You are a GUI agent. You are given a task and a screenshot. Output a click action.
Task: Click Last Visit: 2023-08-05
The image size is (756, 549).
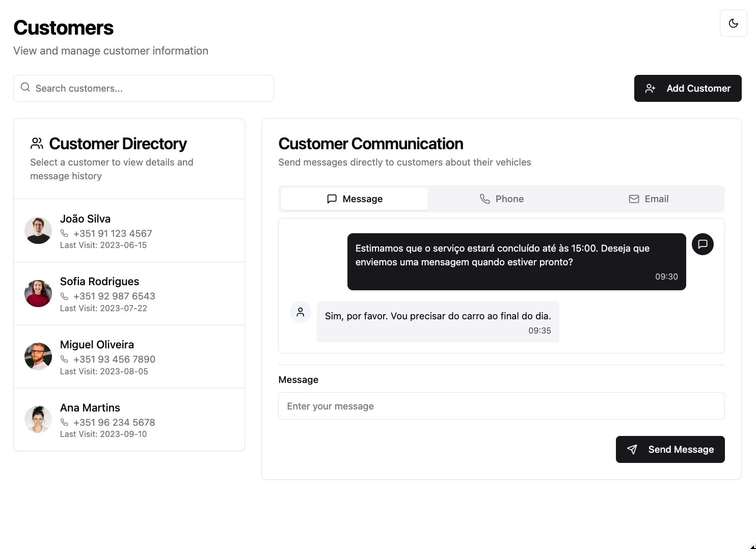pos(104,371)
